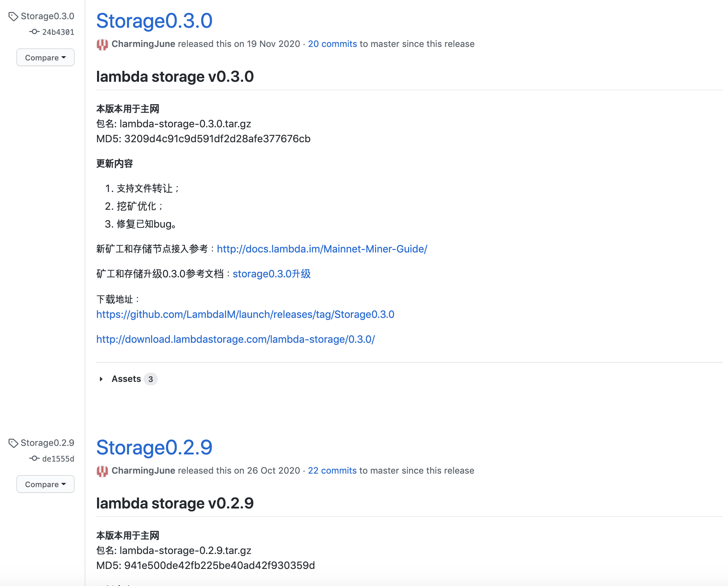Open the storage0.3.0升级 upgrade document link
Image resolution: width=728 pixels, height=586 pixels.
tap(272, 274)
